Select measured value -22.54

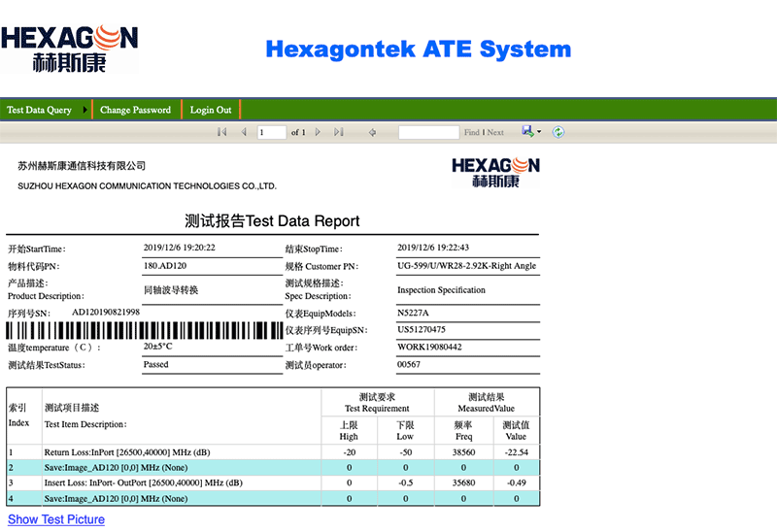point(517,452)
